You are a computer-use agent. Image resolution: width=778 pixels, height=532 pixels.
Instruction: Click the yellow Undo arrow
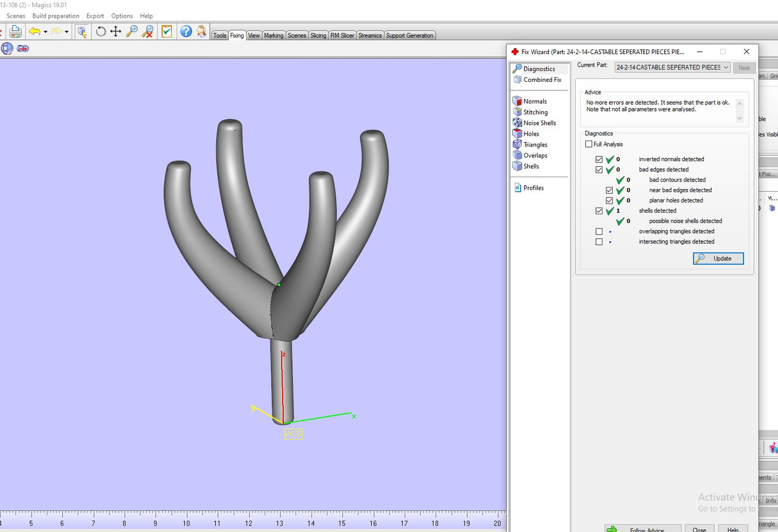coord(34,32)
